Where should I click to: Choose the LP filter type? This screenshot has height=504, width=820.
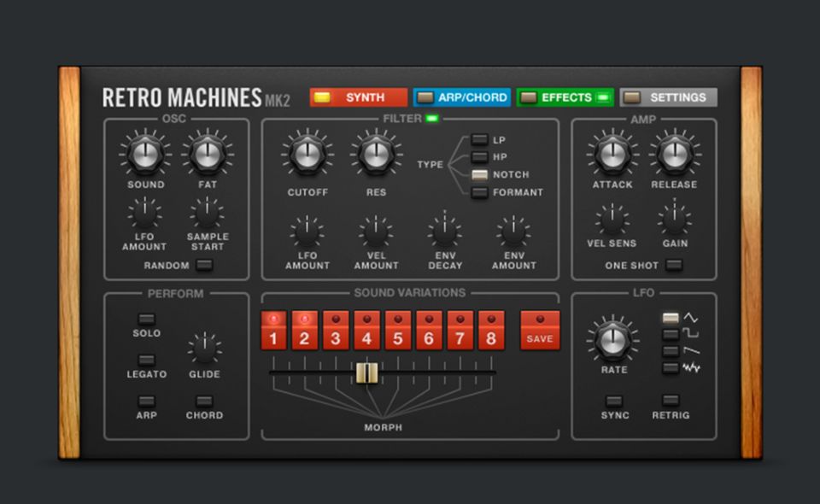[x=480, y=140]
